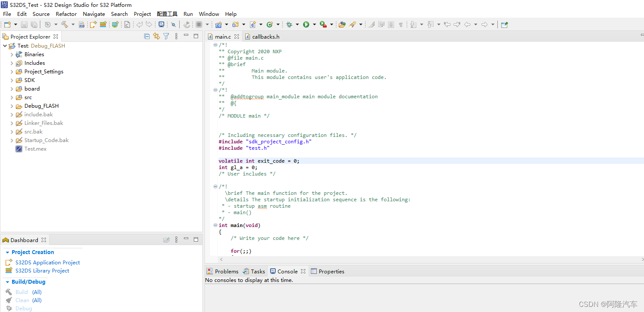Fold the int main(void) function block
This screenshot has height=312, width=644.
(215, 225)
